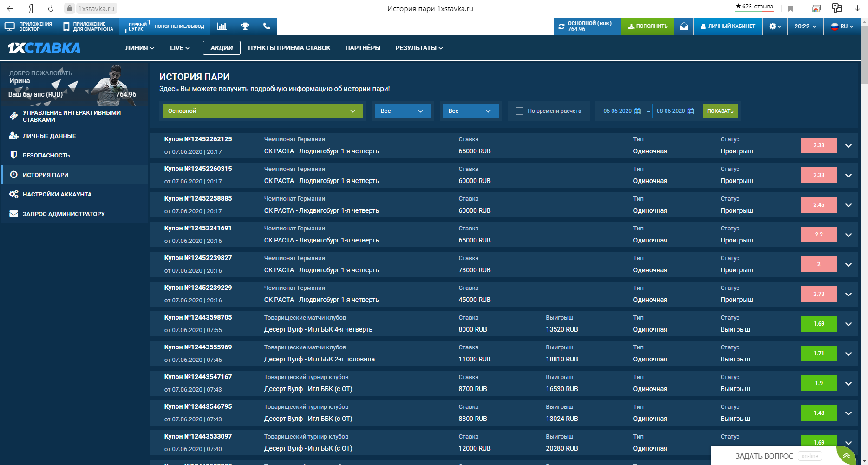Open the 'Основной' account dropdown
This screenshot has width=868, height=465.
click(262, 111)
